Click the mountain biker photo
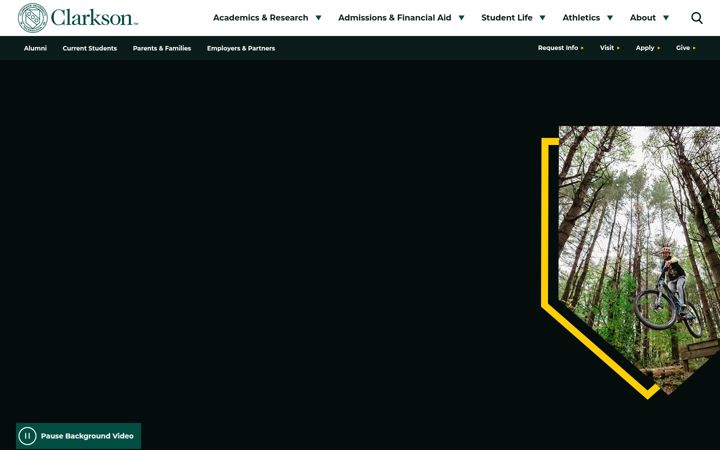720x450 pixels. click(639, 259)
